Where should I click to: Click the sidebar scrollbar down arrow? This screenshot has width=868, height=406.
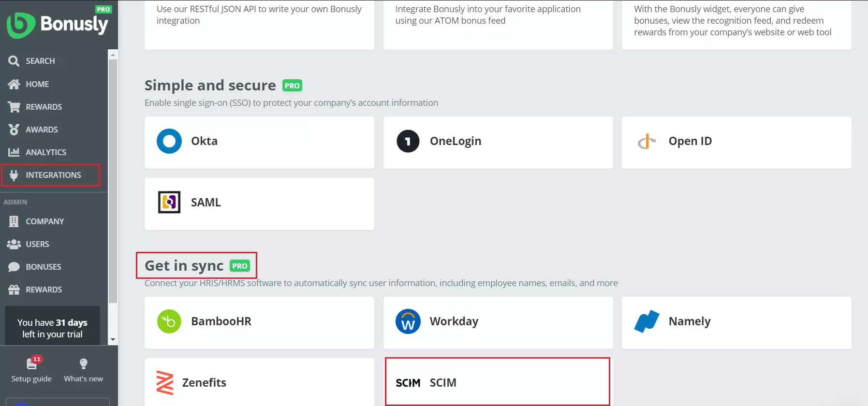113,340
